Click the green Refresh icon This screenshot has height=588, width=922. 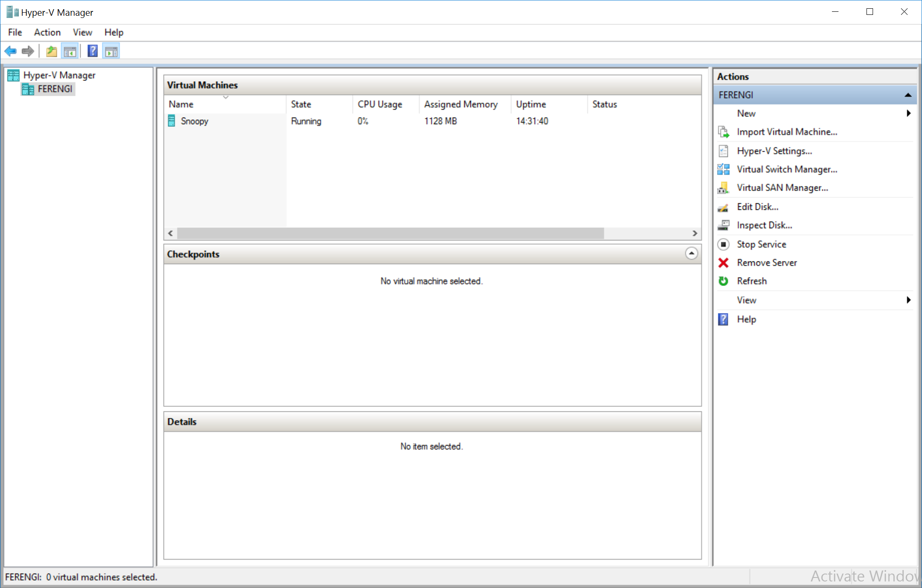click(x=724, y=281)
